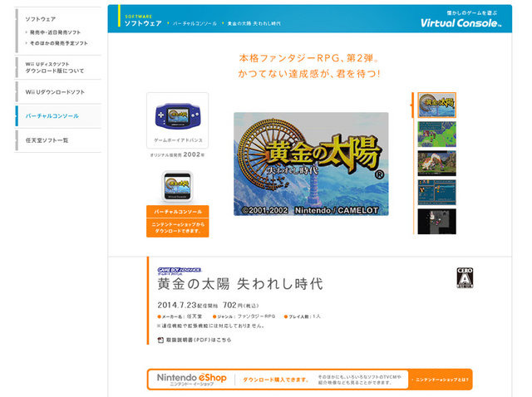The height and width of the screenshot is (397, 532).
Task: Click the CERO A rating icon
Action: click(x=465, y=277)
